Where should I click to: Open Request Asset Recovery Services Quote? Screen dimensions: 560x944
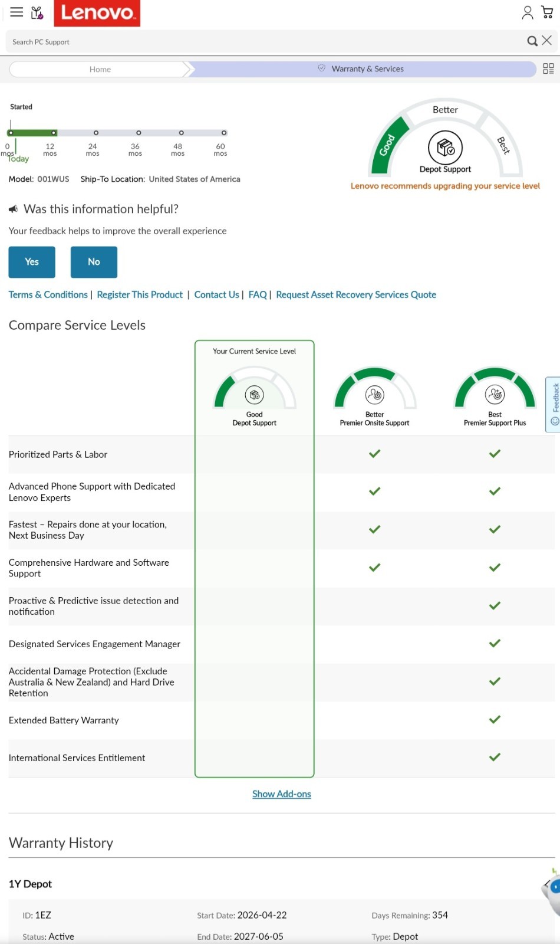click(356, 294)
